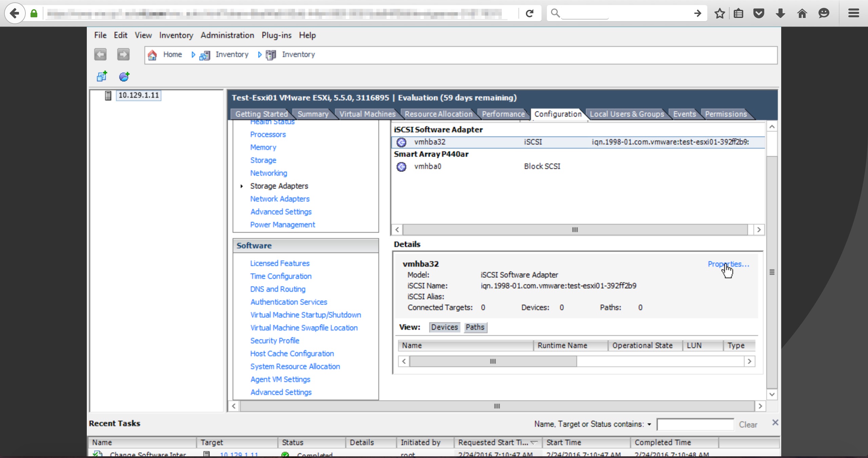Click the new resource pool toolbar icon
868x458 pixels.
[x=124, y=77]
